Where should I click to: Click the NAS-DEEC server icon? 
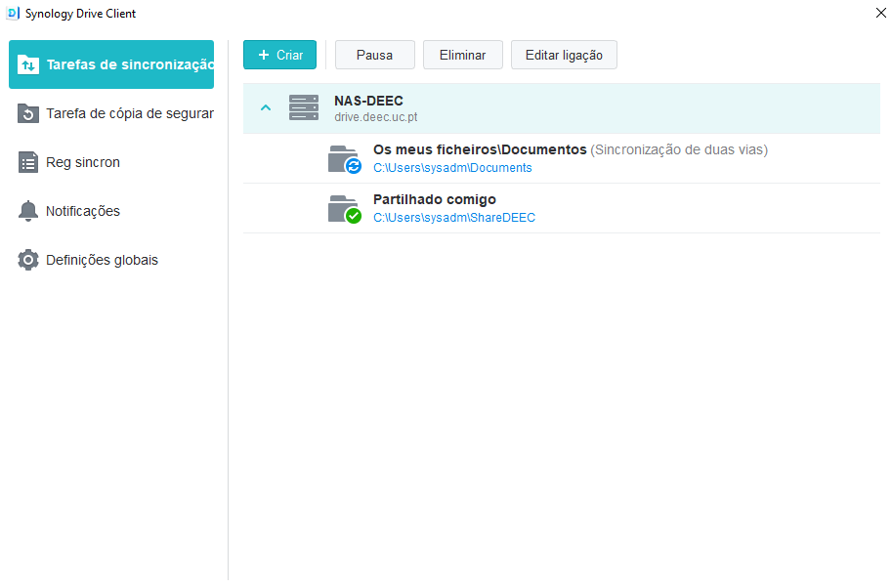[x=304, y=108]
